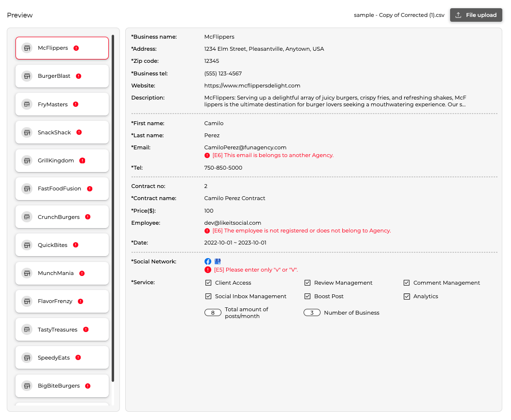Toggle the Analytics service checkbox
This screenshot has width=511, height=420.
(407, 296)
